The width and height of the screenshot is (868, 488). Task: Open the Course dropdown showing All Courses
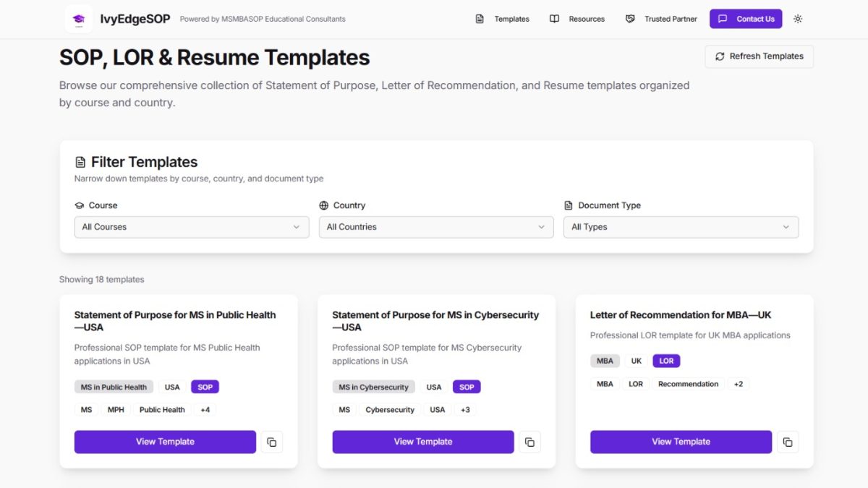point(192,227)
